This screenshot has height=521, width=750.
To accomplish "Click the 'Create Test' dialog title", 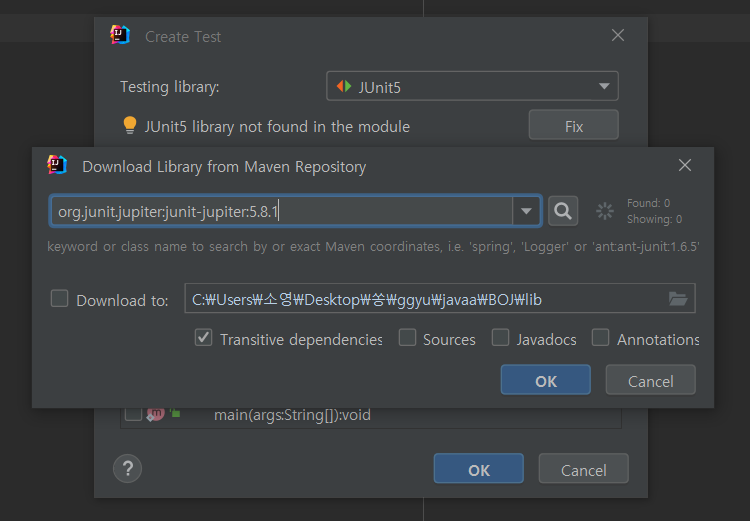I will pyautogui.click(x=183, y=37).
